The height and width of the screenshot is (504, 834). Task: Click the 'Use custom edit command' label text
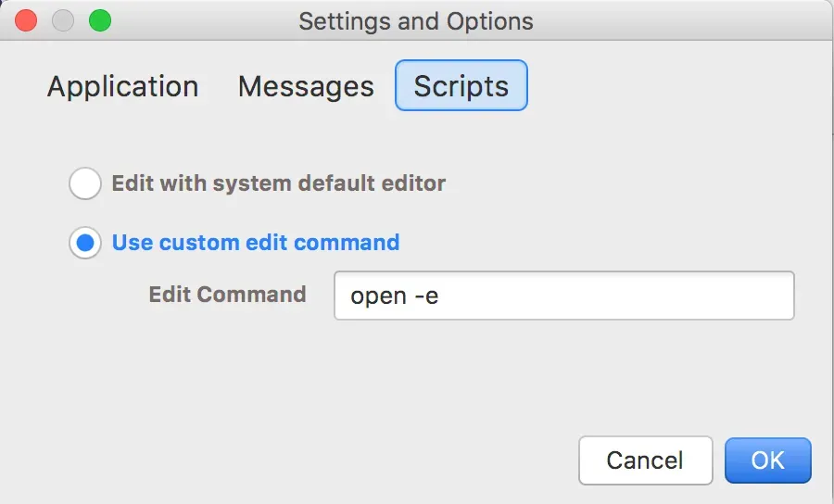(256, 243)
